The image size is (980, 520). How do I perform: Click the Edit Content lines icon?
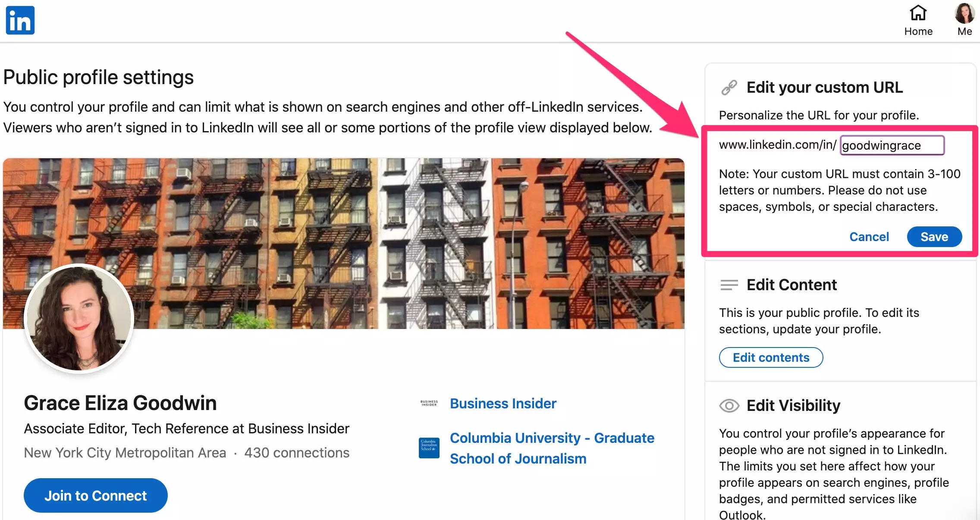(729, 285)
